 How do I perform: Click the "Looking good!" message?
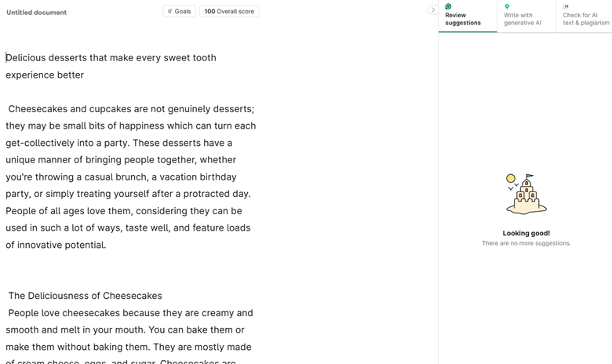pos(526,233)
